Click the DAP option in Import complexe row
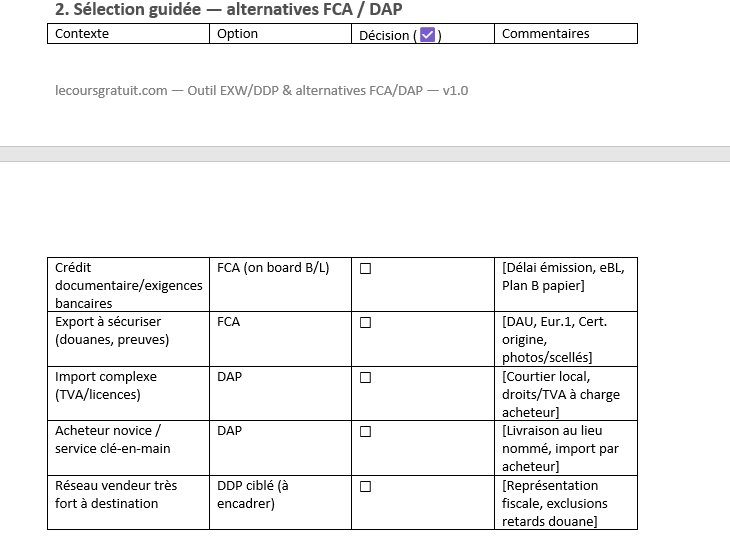The height and width of the screenshot is (544, 730). point(229,377)
